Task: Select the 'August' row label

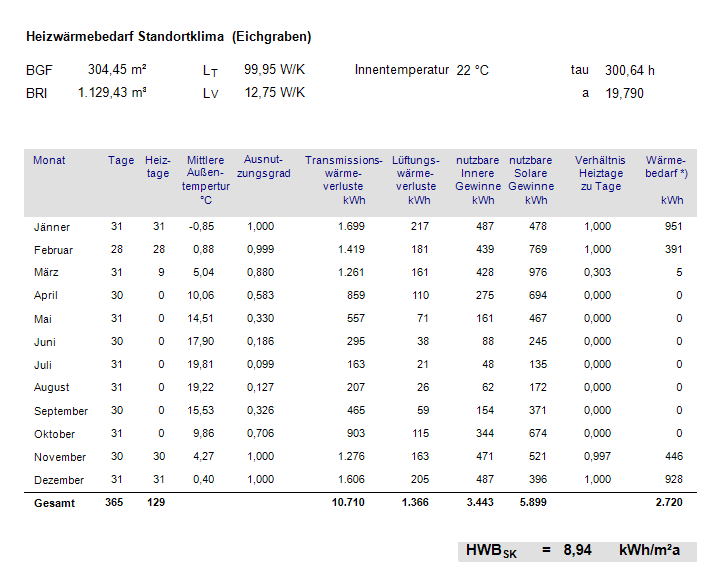Action: point(51,388)
